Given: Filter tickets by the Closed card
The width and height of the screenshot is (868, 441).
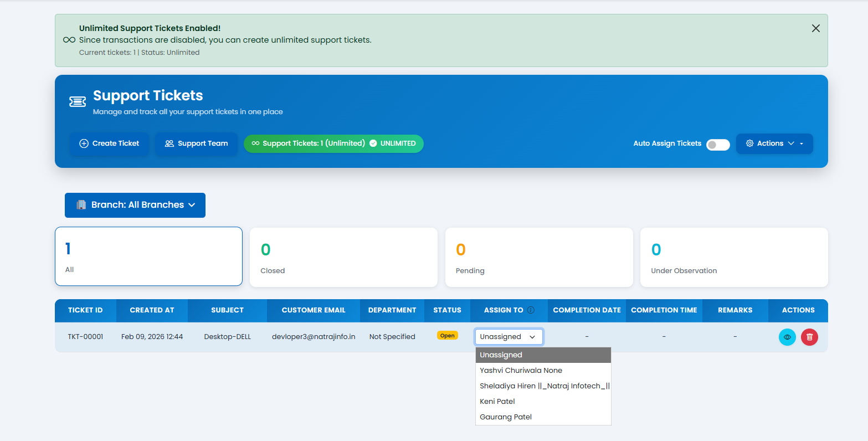Looking at the screenshot, I should 343,257.
